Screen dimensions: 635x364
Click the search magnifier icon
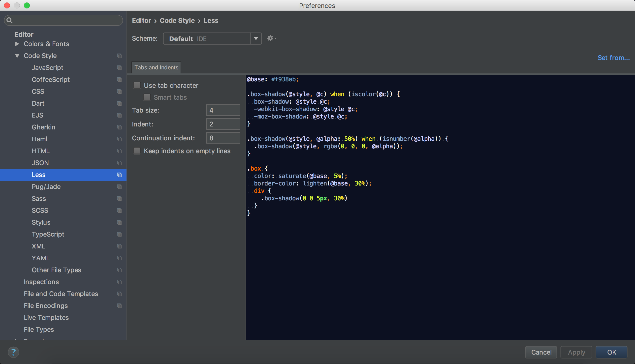coord(9,20)
